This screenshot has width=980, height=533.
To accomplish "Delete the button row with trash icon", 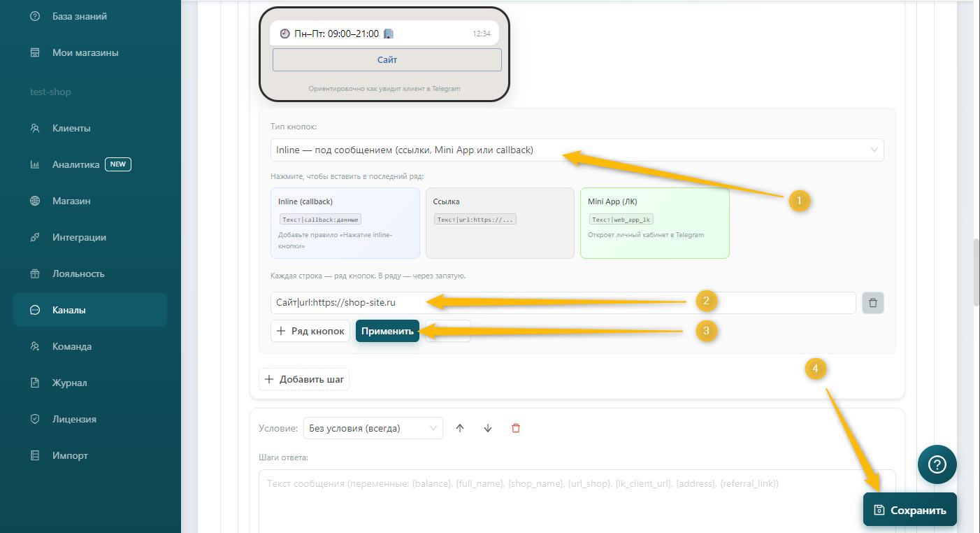I will coord(873,303).
